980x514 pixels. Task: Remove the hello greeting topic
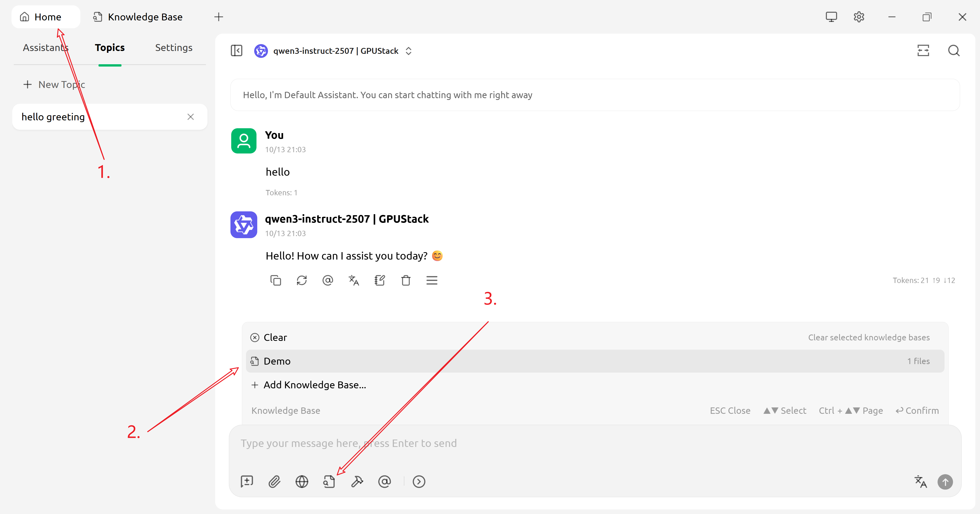[191, 117]
